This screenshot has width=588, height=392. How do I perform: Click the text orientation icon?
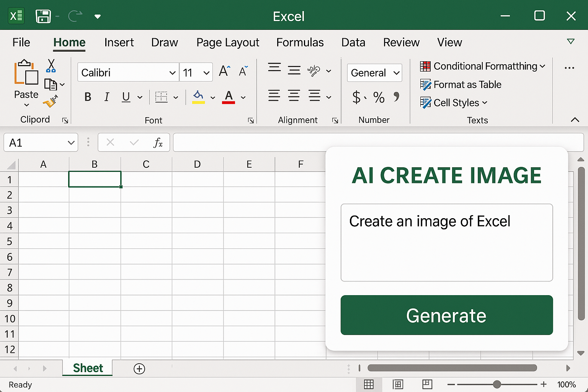tap(314, 71)
